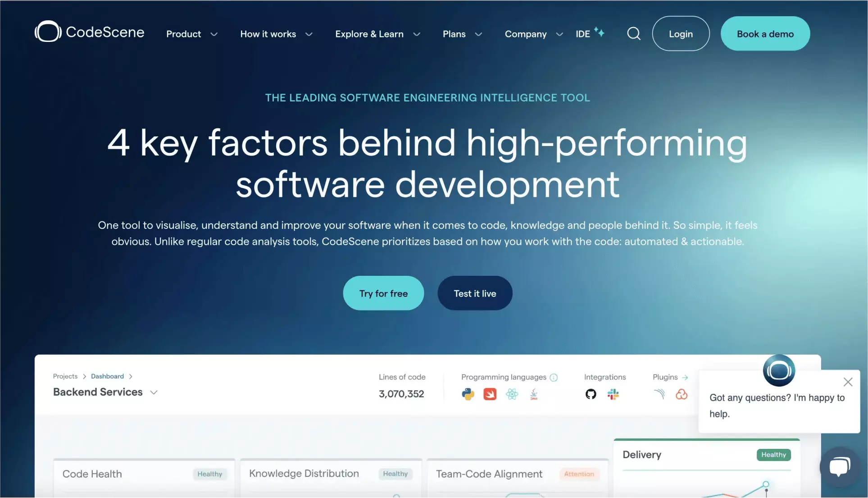Click the Plugins navigation arrow
This screenshot has width=868, height=498.
pos(684,377)
